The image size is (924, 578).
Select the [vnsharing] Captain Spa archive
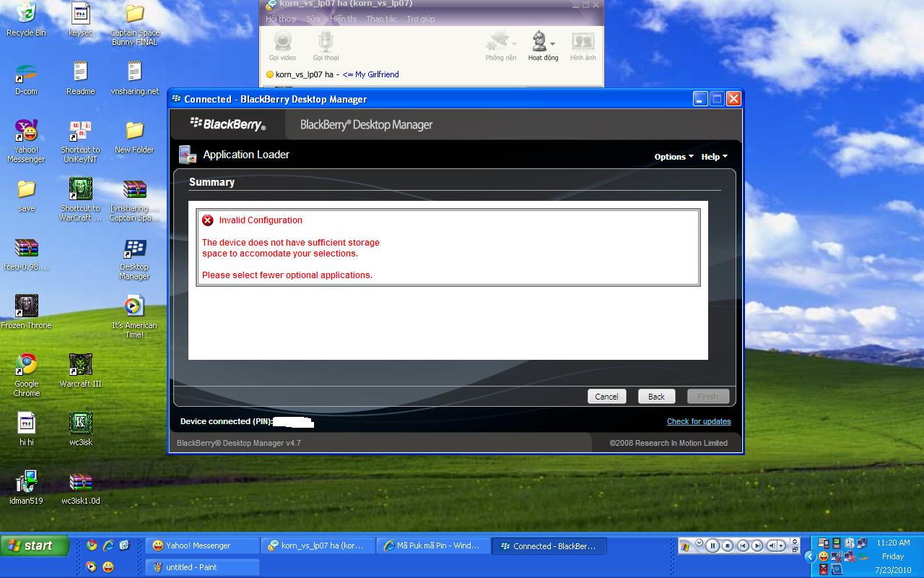click(134, 199)
